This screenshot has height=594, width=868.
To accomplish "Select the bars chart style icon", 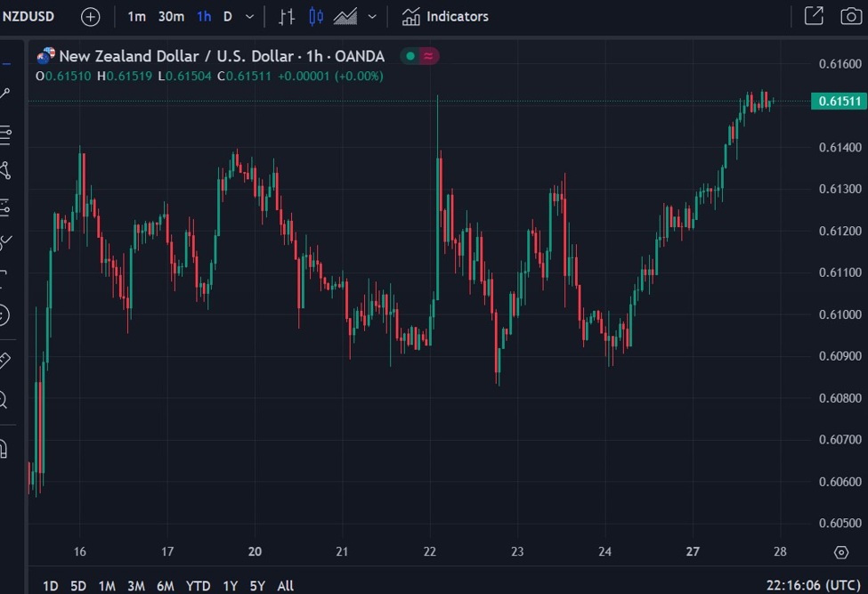I will coord(286,17).
